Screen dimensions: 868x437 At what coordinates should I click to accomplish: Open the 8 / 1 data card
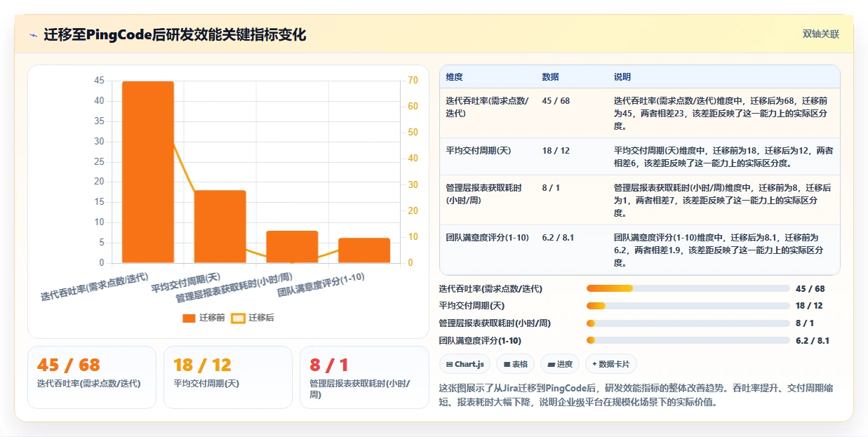tap(364, 377)
